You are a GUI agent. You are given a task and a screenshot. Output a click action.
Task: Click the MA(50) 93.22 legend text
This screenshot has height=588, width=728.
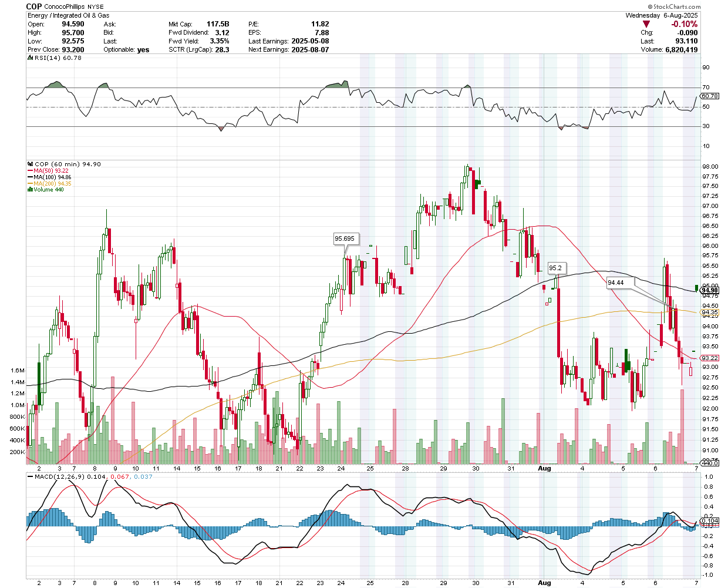52,171
